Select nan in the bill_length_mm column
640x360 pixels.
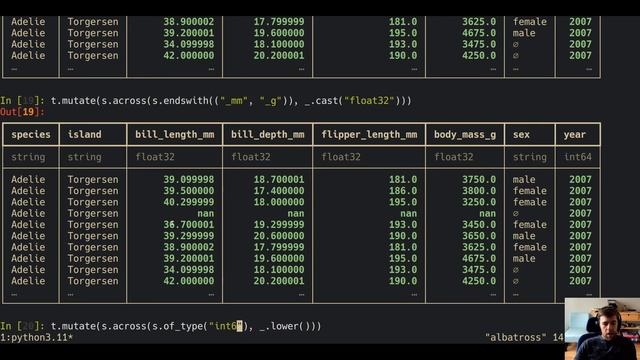(206, 213)
